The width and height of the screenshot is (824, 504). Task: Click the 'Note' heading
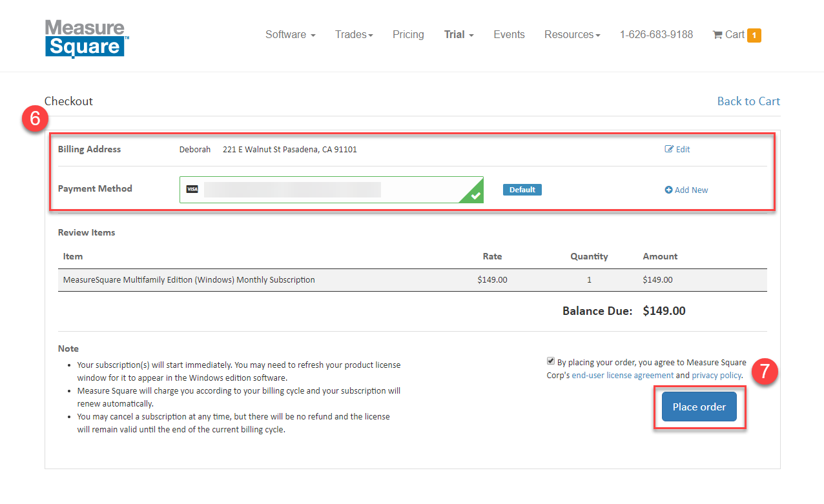68,348
